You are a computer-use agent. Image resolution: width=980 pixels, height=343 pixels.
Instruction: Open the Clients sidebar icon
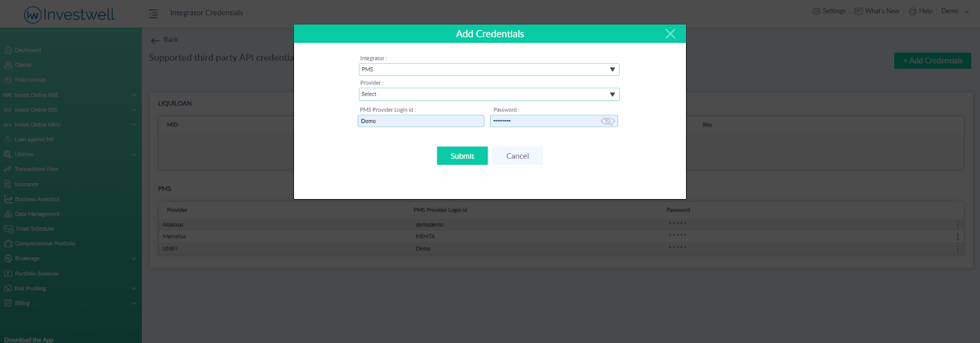pos(8,65)
